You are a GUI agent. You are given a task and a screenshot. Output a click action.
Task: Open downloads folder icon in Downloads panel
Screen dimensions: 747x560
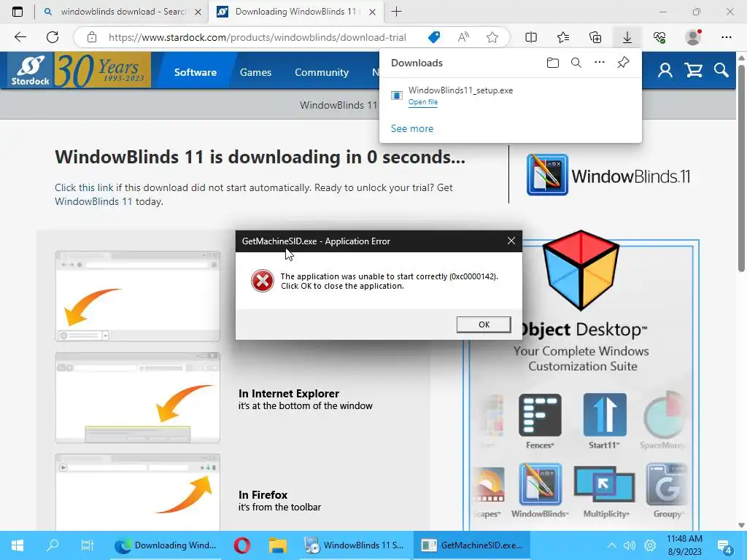553,63
